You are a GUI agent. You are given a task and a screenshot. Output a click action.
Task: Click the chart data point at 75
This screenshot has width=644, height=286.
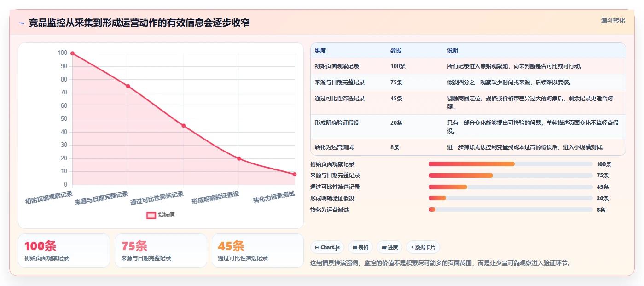pyautogui.click(x=128, y=86)
